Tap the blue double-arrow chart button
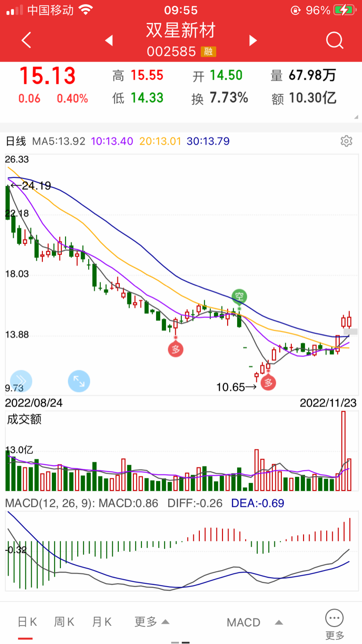Viewport: 362px width, 644px height. click(21, 381)
